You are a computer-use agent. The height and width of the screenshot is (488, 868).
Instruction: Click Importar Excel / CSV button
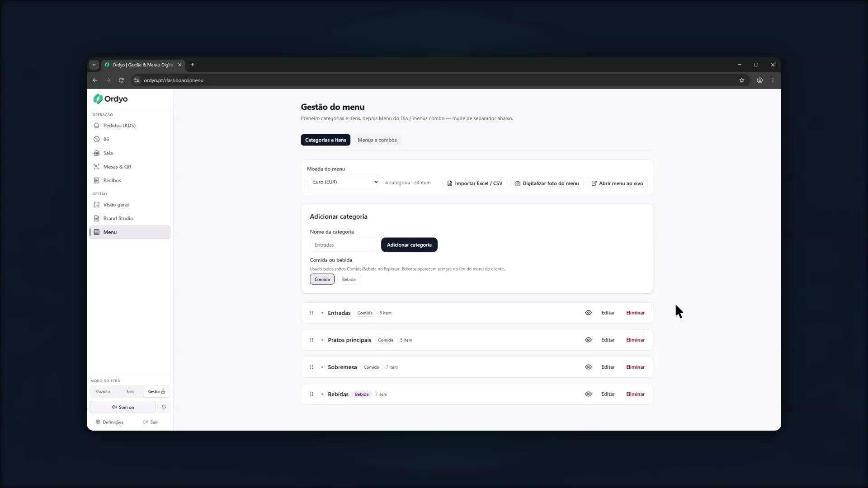pos(475,183)
